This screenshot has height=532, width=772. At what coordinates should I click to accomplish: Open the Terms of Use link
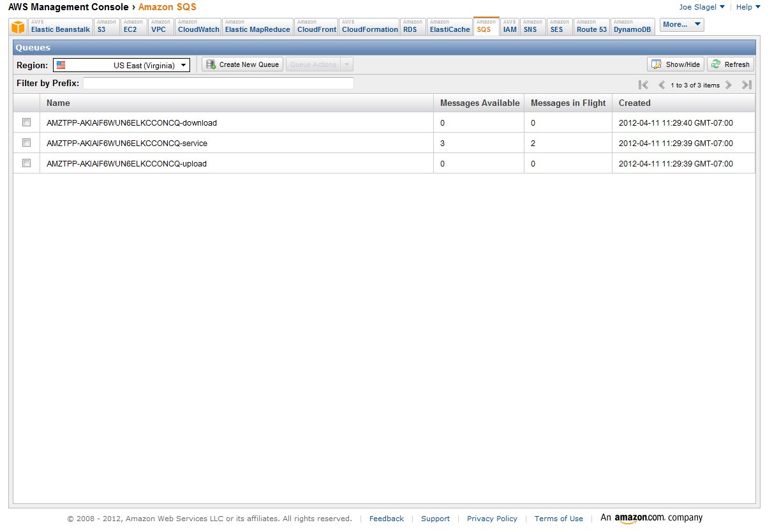pos(559,519)
